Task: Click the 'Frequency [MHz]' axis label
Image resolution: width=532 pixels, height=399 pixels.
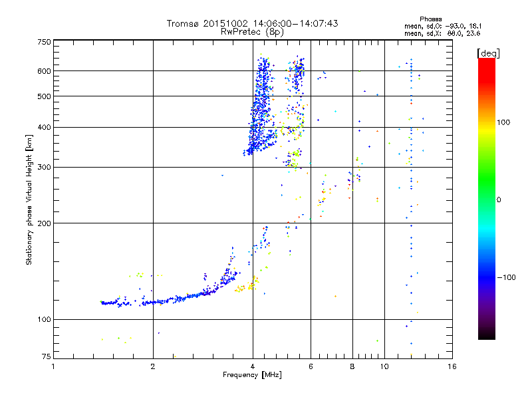Action: point(252,375)
